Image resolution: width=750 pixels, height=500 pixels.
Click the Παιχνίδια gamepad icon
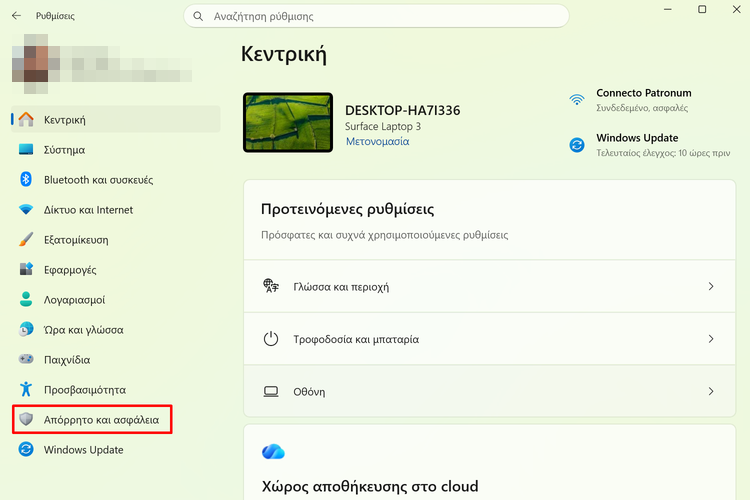26,359
